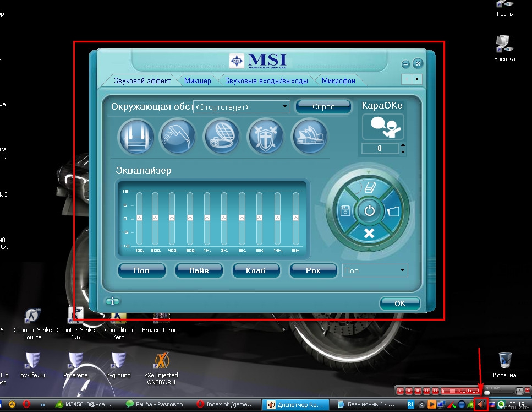
Task: Select the it-ground desktop shortcut
Action: 118,366
